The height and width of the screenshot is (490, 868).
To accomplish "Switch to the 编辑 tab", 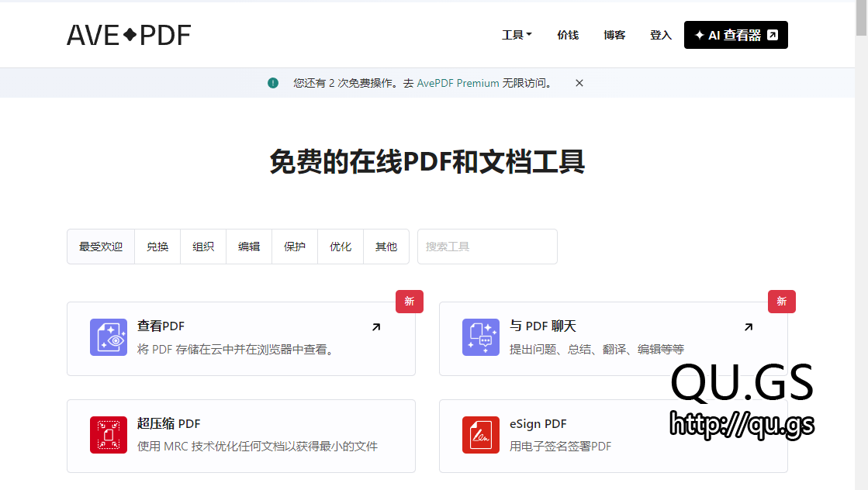I will (249, 247).
